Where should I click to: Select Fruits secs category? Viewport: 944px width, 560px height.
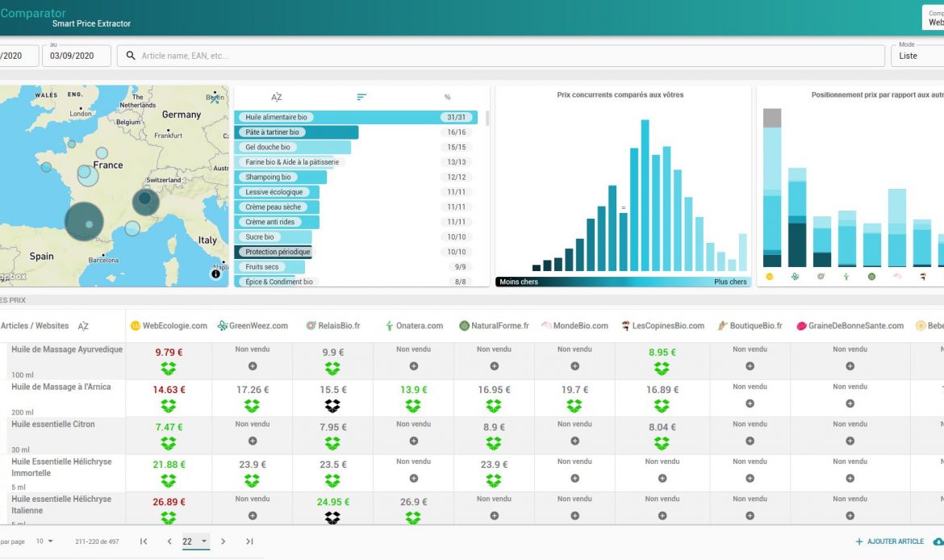[x=269, y=267]
